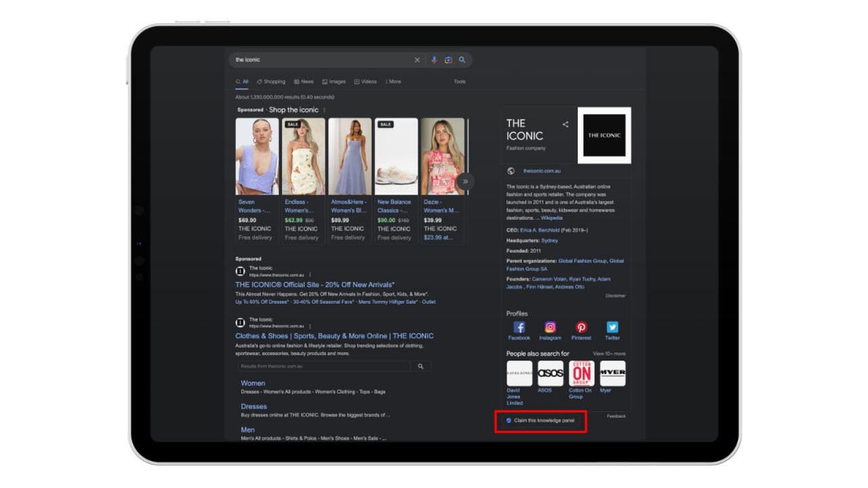Click THE ICONIC logo image in knowledge panel

pyautogui.click(x=604, y=135)
